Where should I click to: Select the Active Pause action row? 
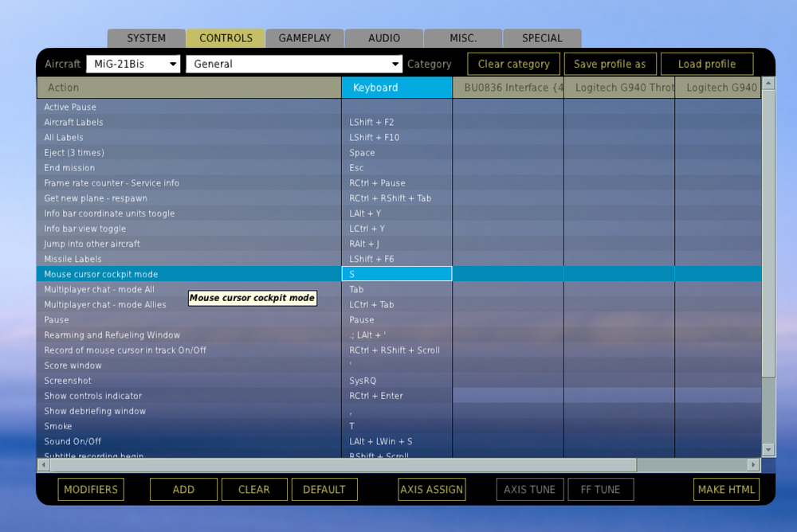(x=189, y=107)
